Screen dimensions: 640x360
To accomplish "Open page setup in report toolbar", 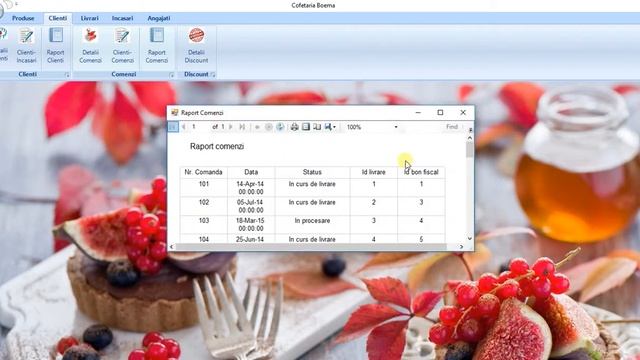I will pyautogui.click(x=317, y=127).
